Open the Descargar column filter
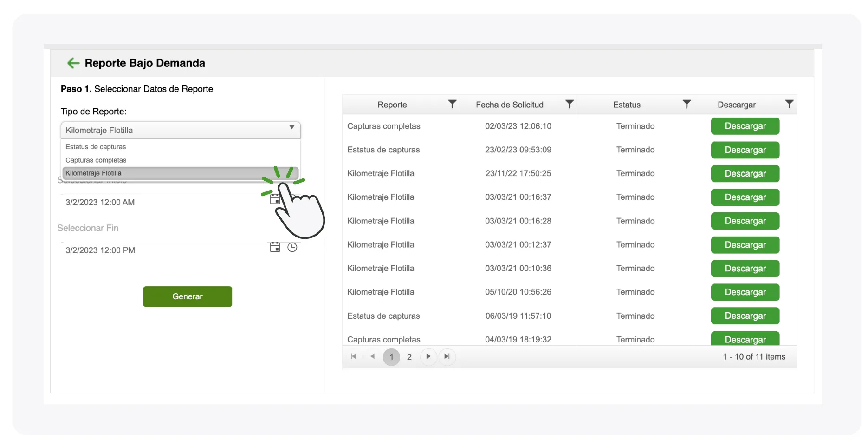The image size is (868, 447). 789,104
